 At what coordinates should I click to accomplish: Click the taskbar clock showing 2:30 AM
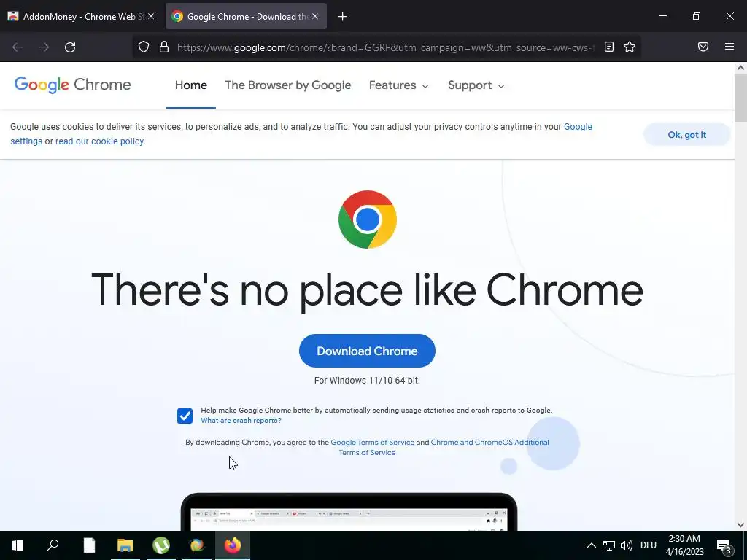click(x=684, y=545)
